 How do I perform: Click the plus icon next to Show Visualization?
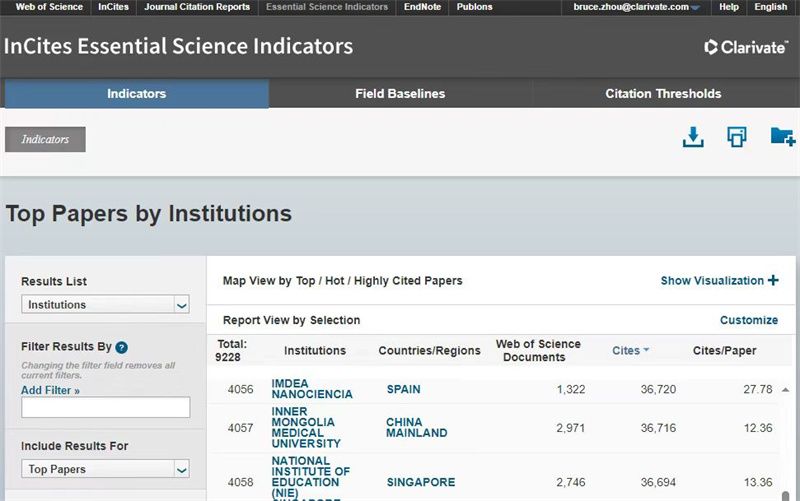[773, 281]
